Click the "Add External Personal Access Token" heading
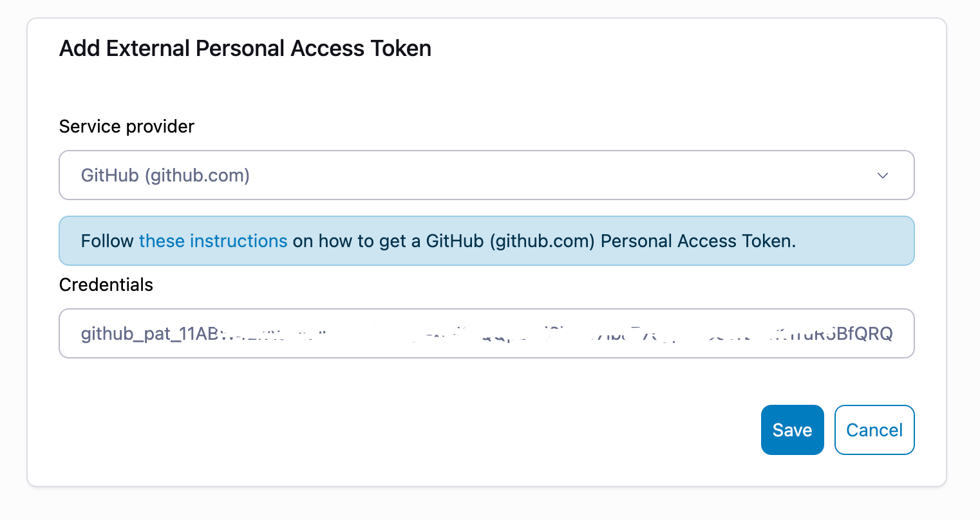The width and height of the screenshot is (980, 520). click(245, 49)
